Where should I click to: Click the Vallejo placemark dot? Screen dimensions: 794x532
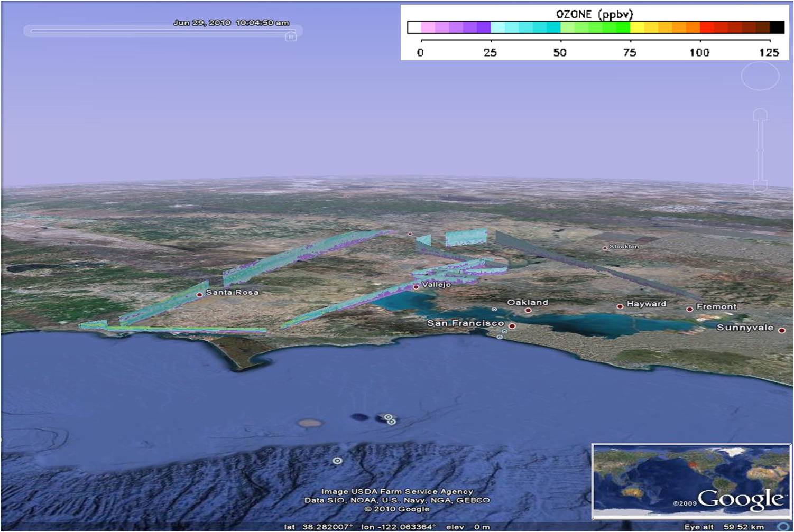pos(416,287)
